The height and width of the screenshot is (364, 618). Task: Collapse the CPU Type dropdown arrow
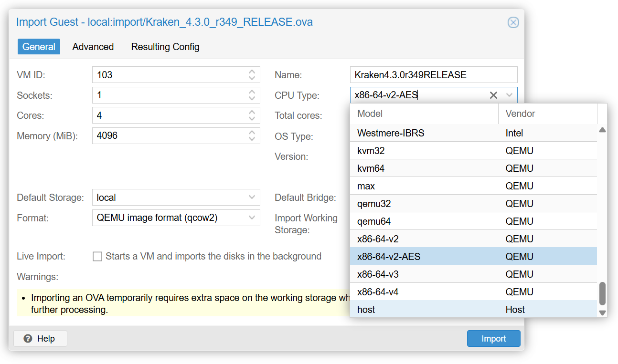pyautogui.click(x=509, y=95)
